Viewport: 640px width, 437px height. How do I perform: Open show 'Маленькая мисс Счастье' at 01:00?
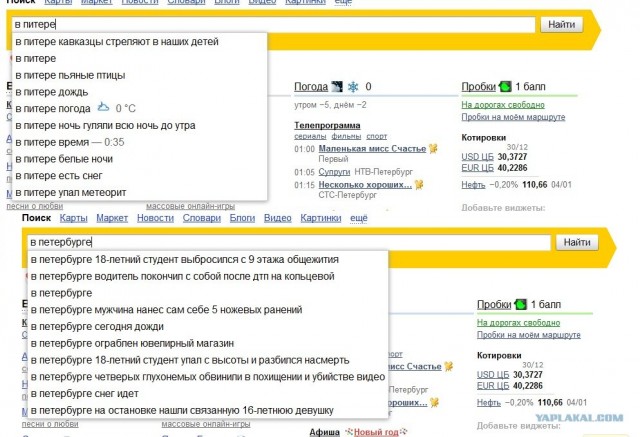tap(372, 149)
